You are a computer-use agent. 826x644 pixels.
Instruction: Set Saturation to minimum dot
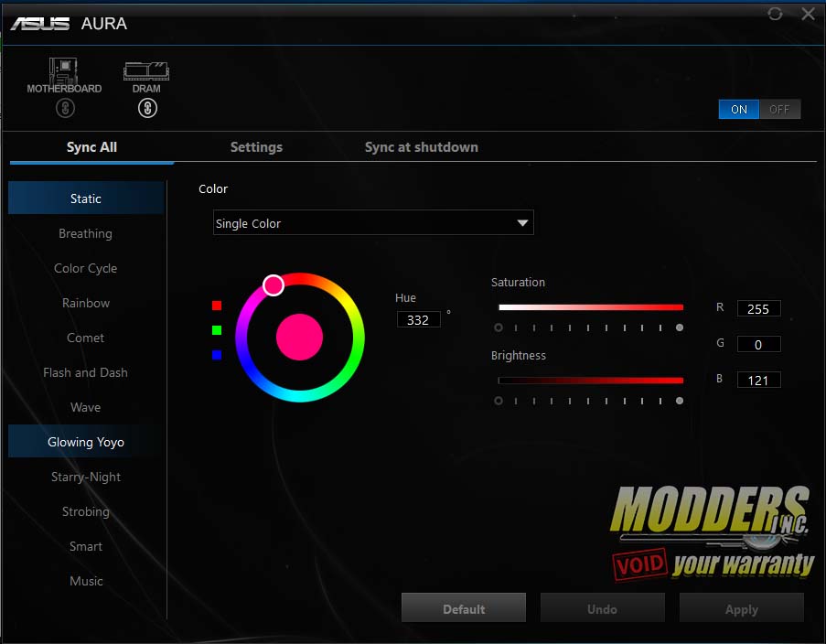(x=499, y=327)
